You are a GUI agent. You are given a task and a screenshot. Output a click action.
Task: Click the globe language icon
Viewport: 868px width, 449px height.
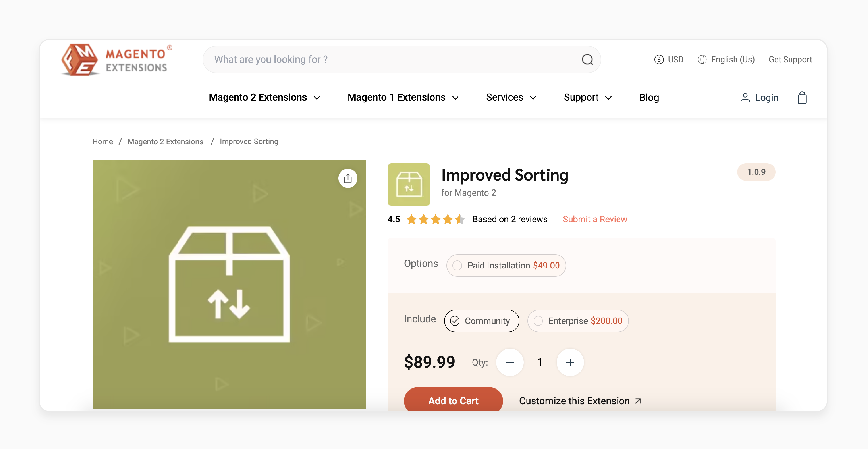[702, 59]
